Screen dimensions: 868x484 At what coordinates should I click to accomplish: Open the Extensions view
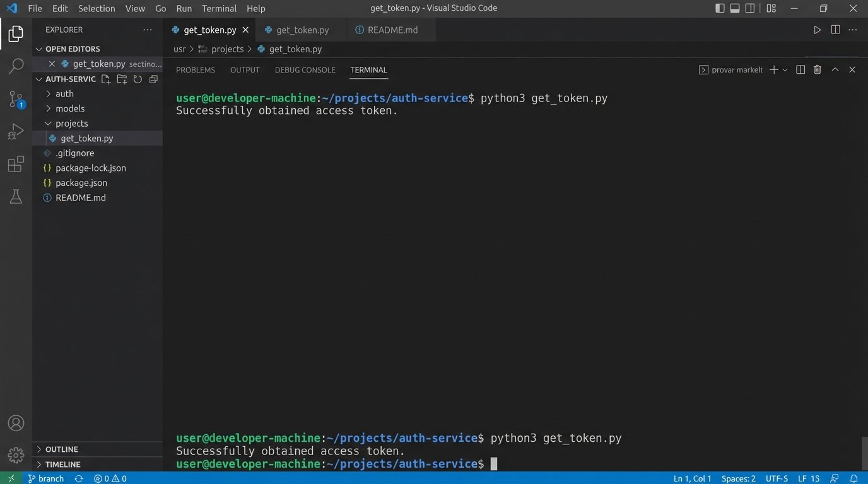(16, 164)
